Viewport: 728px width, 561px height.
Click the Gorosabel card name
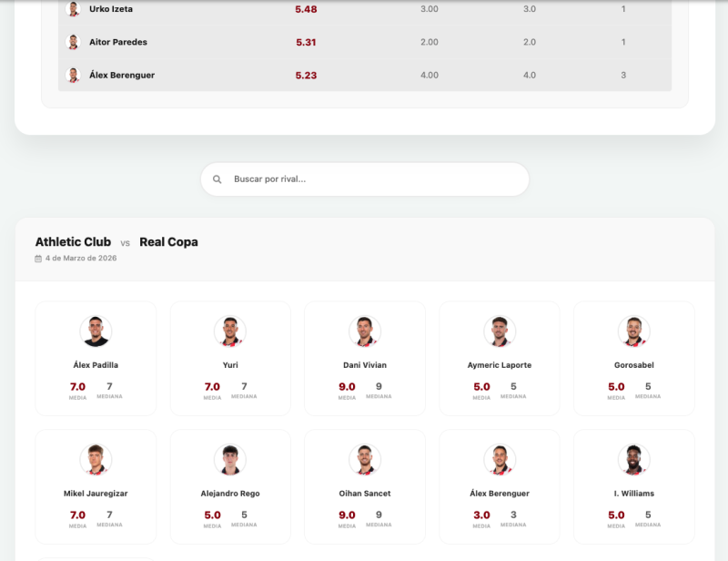(634, 365)
